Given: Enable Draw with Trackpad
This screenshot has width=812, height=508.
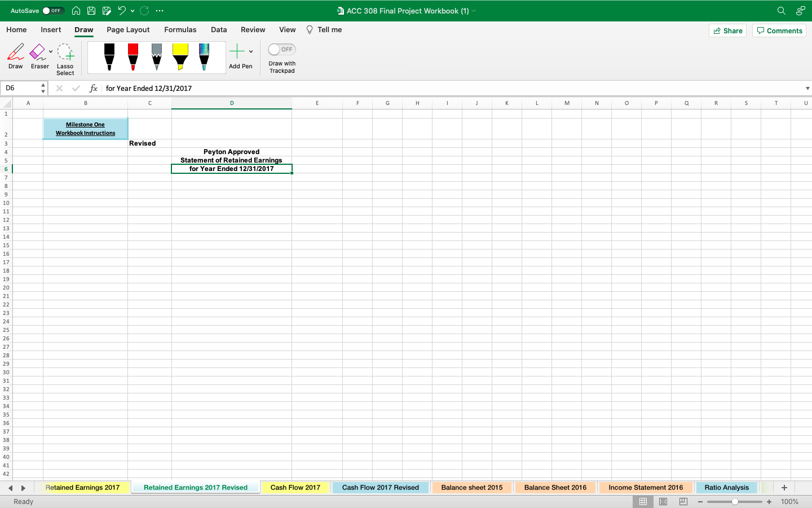Looking at the screenshot, I should (x=281, y=50).
